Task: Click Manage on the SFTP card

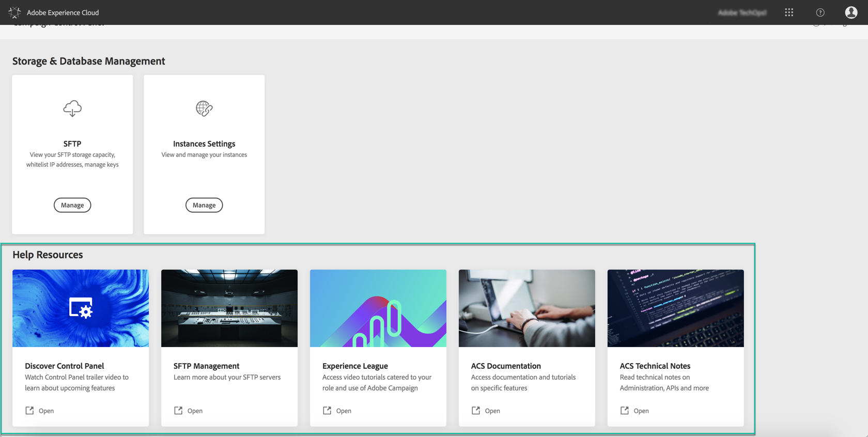Action: [72, 205]
